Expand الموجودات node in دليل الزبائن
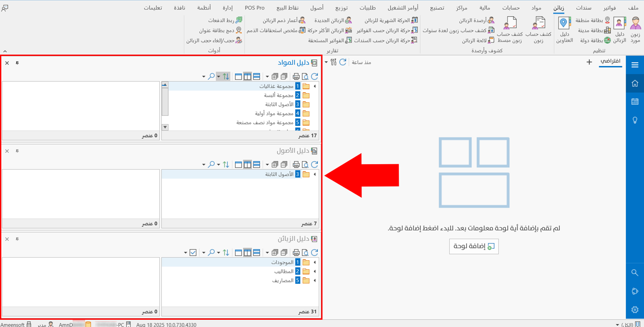The width and height of the screenshot is (644, 327). point(315,263)
